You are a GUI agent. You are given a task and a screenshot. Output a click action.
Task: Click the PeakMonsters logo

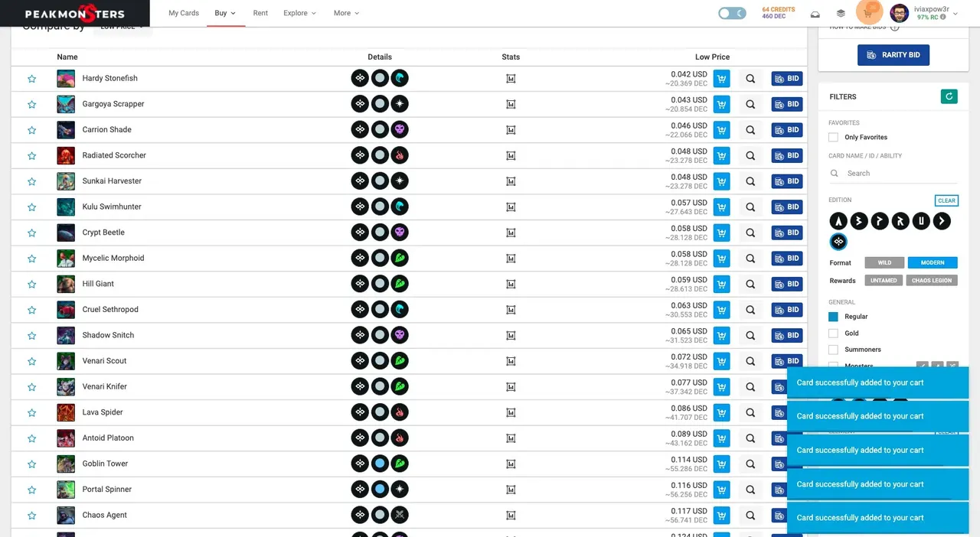point(74,13)
